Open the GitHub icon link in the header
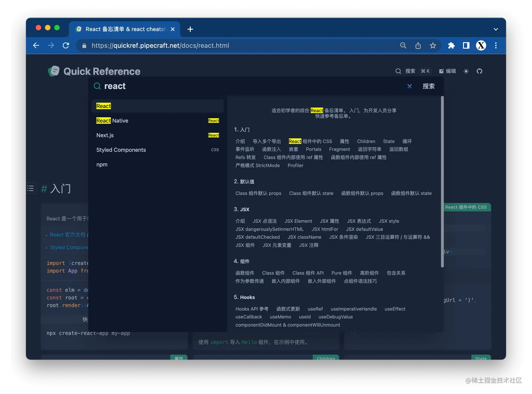This screenshot has height=394, width=532. tap(479, 71)
